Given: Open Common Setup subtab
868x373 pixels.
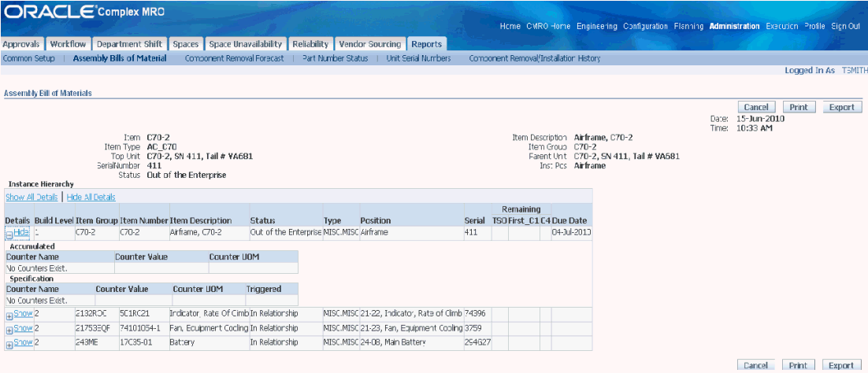Looking at the screenshot, I should (29, 58).
